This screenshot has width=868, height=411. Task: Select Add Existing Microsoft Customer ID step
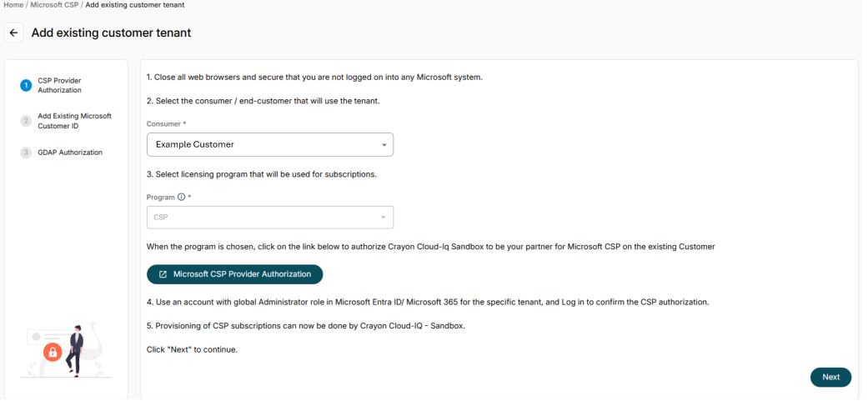click(74, 121)
